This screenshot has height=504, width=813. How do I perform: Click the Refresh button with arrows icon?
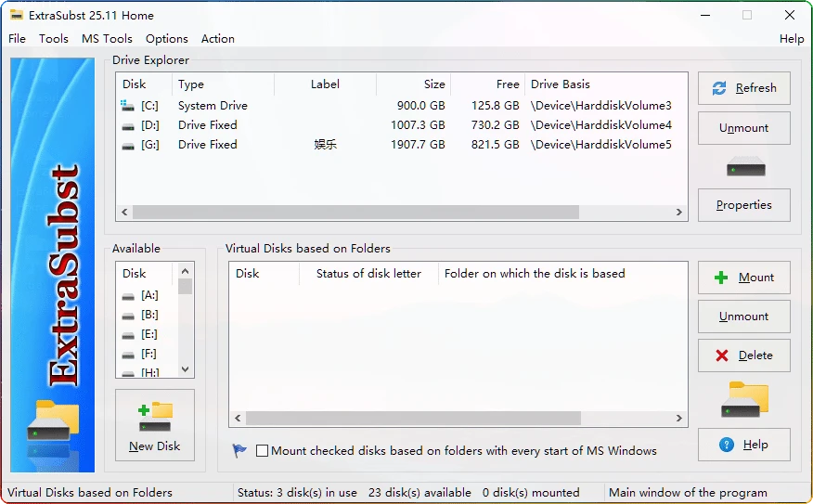click(x=743, y=88)
